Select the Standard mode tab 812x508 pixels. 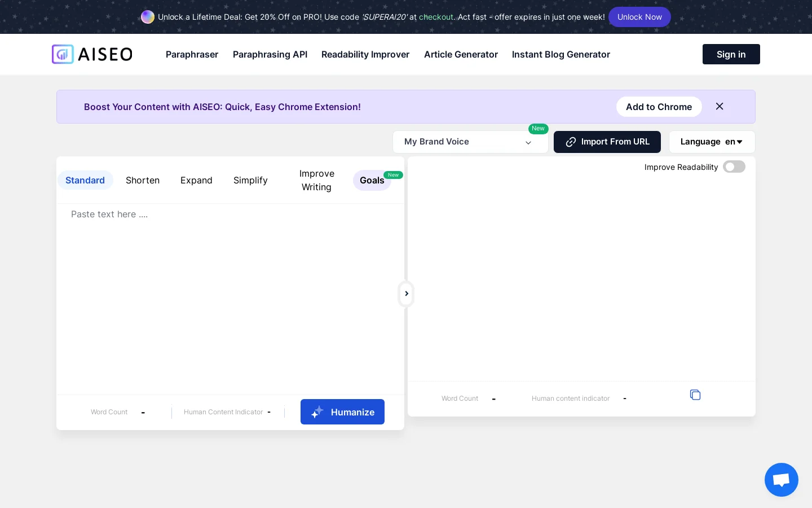click(85, 181)
